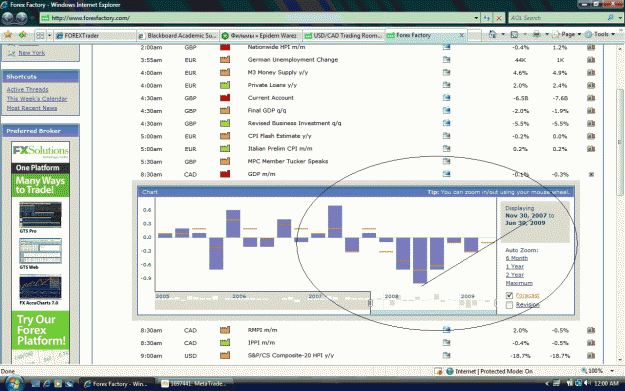Click the chart timeline range left handle
Viewport: 625px width, 391px height.
click(x=370, y=303)
